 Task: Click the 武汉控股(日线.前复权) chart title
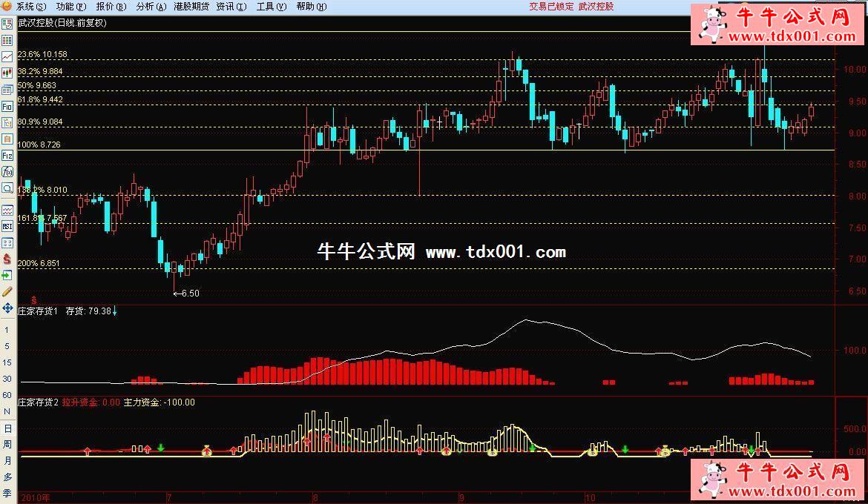(62, 23)
